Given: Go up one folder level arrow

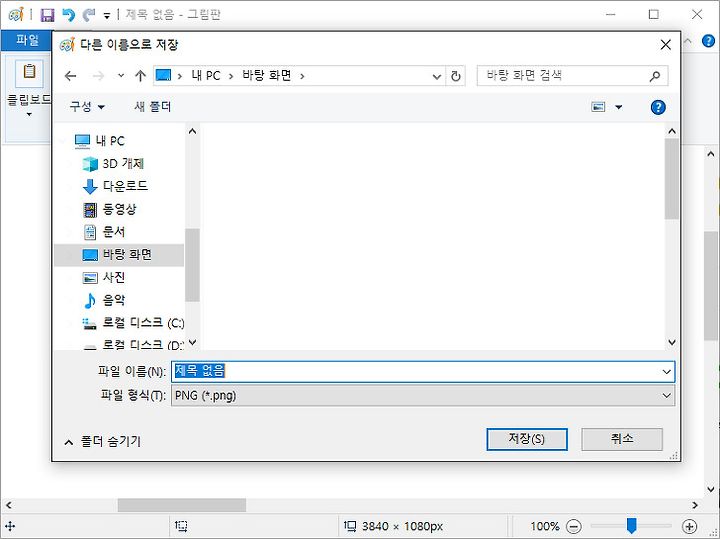Looking at the screenshot, I should tap(141, 76).
